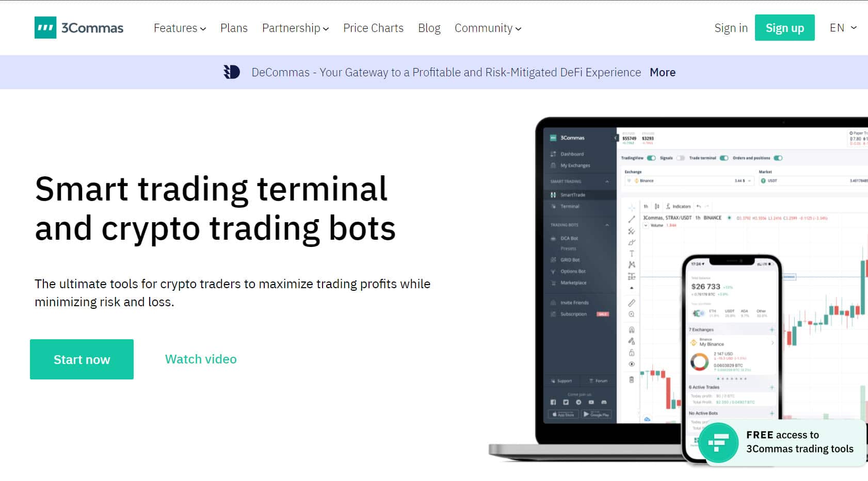Click the YouTube icon in the laptop sidebar
This screenshot has height=481, width=868.
tap(591, 402)
